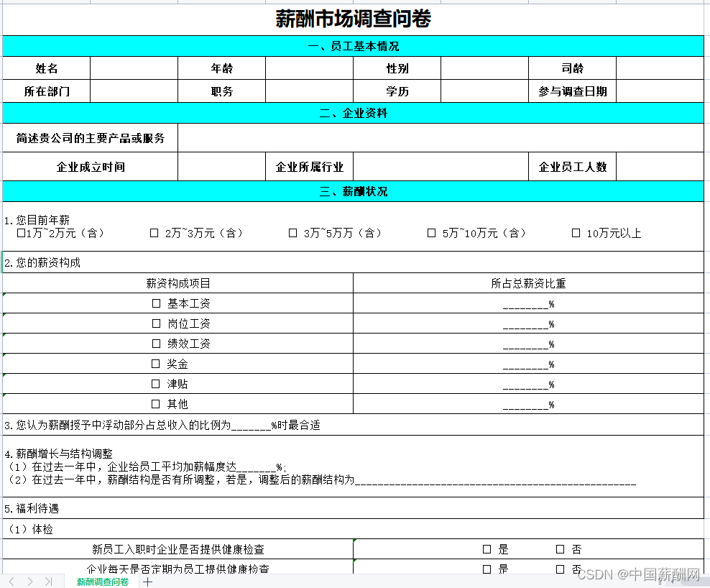Check the 5万~10万元（含） salary option

pos(431,233)
